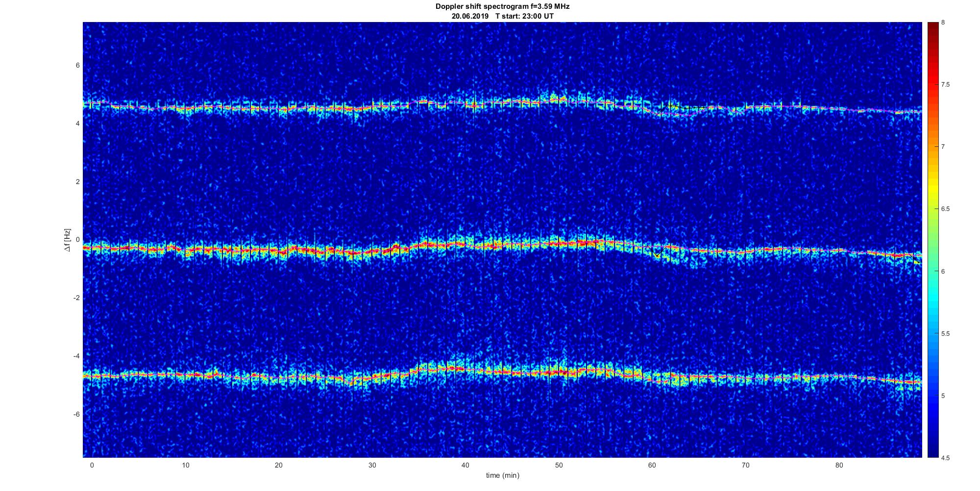Click the x-axis tick label '50'
Screen dimensions: 980x491
[559, 466]
